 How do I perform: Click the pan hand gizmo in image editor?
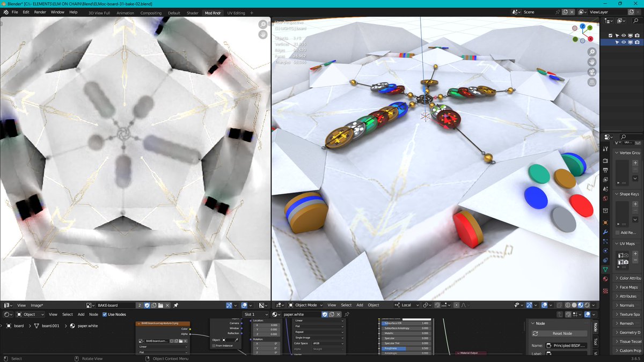(263, 35)
